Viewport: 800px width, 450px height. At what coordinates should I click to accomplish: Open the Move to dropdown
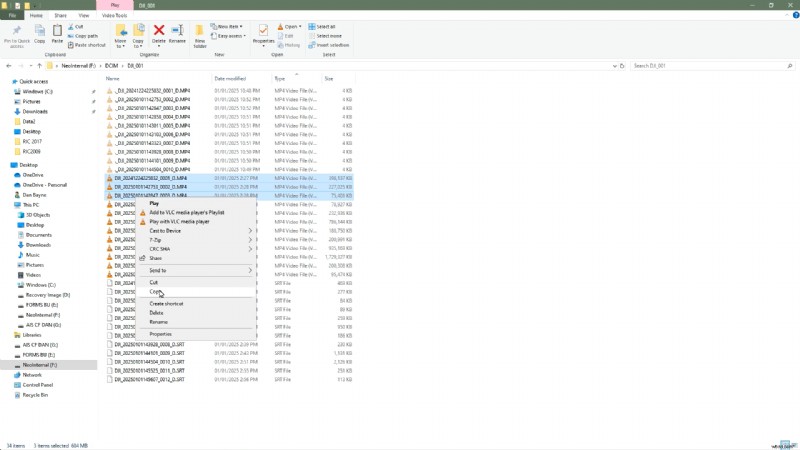(x=120, y=35)
